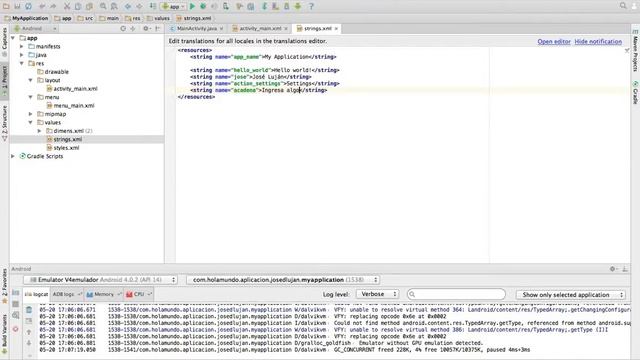Open the app run configuration dropdown
This screenshot has height=360, width=640.
(173, 6)
